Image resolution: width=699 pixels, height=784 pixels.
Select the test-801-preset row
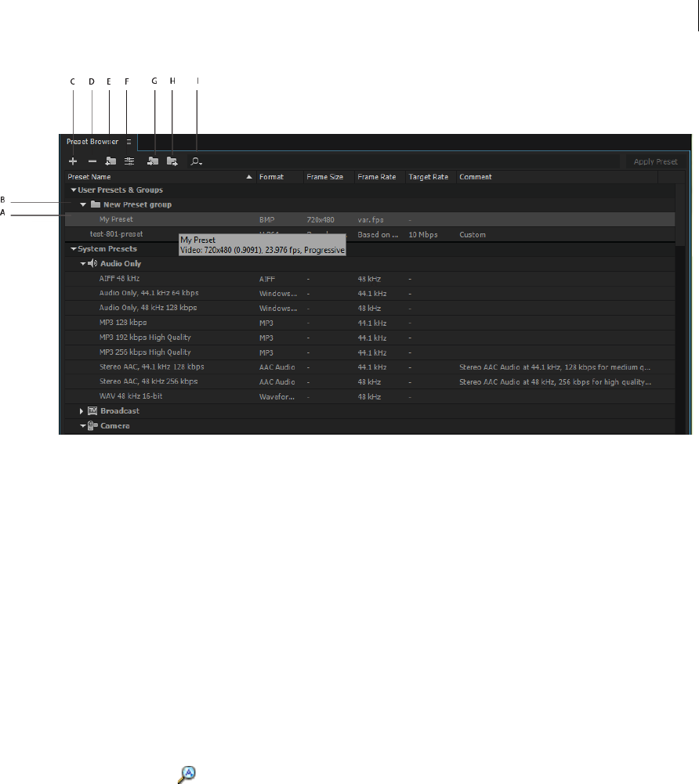click(370, 234)
